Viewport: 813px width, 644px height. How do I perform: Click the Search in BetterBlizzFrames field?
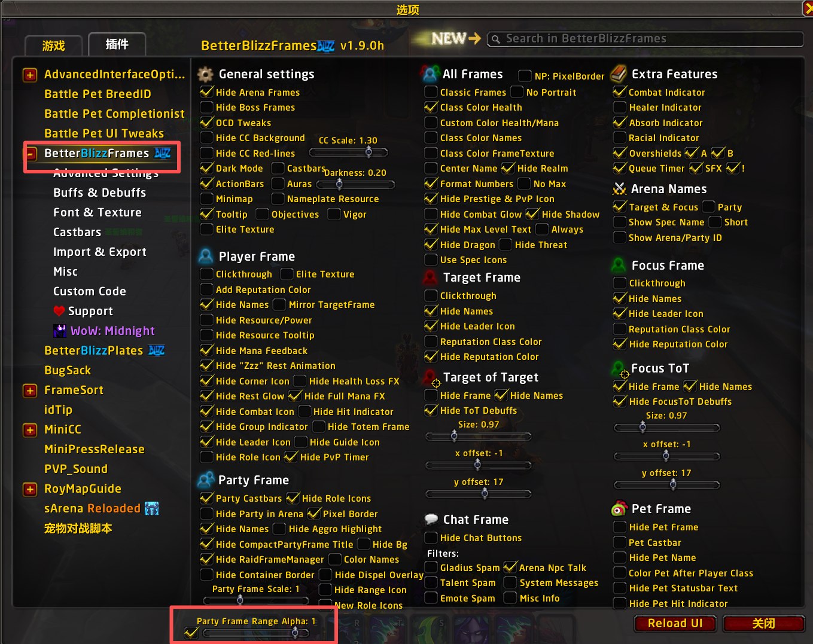(x=645, y=39)
